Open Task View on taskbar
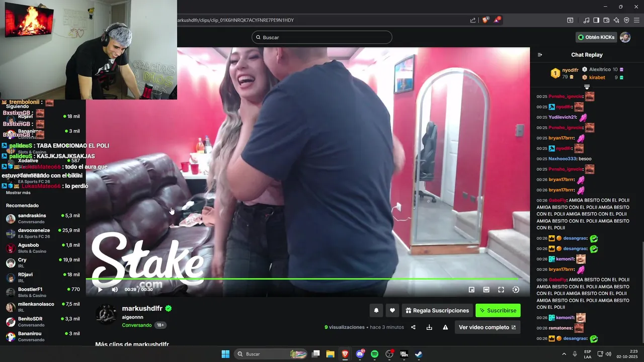Viewport: 644px width, 362px height. 316,354
